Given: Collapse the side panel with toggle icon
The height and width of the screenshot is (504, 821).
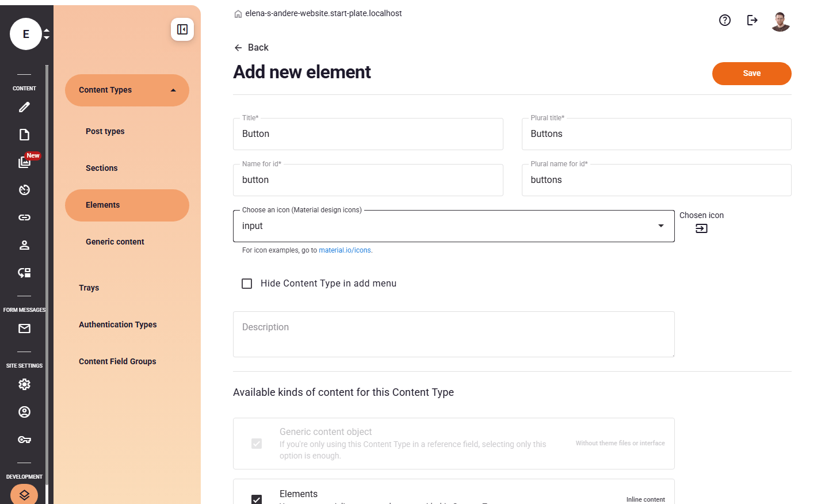Looking at the screenshot, I should tap(182, 29).
